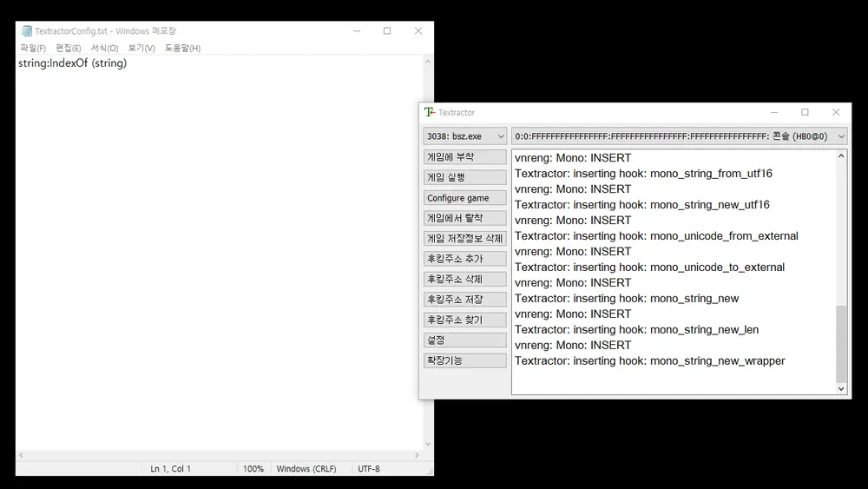Click UTF-8 encoding in Notepad status bar
868x489 pixels.
click(369, 468)
